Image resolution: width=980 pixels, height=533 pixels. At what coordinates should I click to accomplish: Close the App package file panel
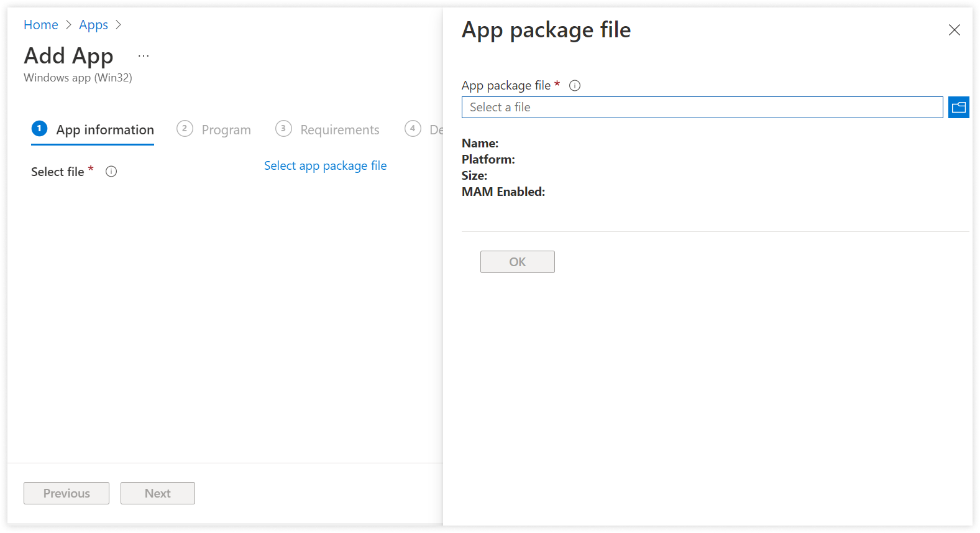(x=954, y=30)
